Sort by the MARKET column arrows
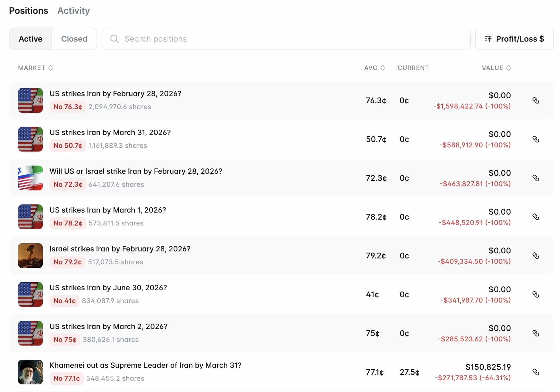Image resolution: width=560 pixels, height=392 pixels. (x=51, y=68)
